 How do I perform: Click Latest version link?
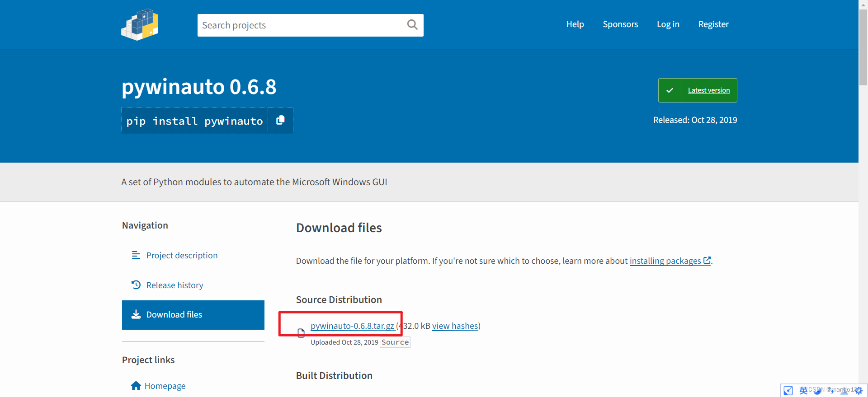tap(709, 90)
